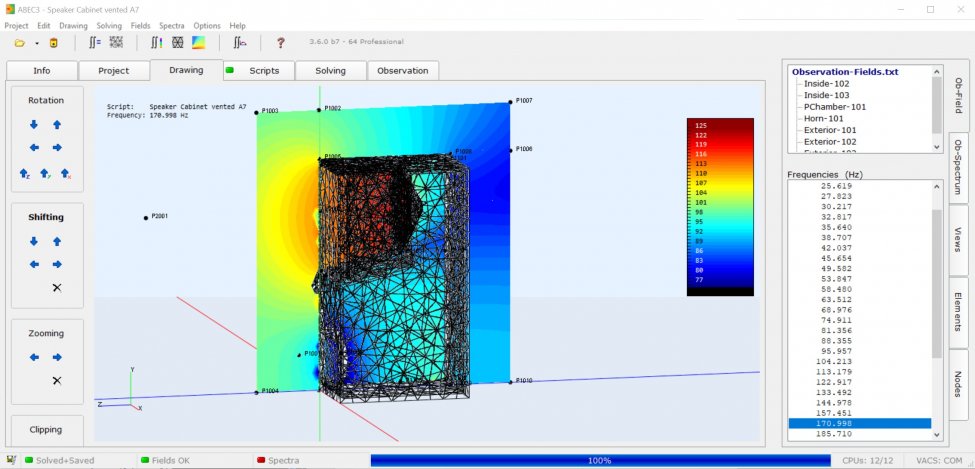Select the Nodes vertical side tab
Viewport: 975px width, 469px height.
pos(958,384)
